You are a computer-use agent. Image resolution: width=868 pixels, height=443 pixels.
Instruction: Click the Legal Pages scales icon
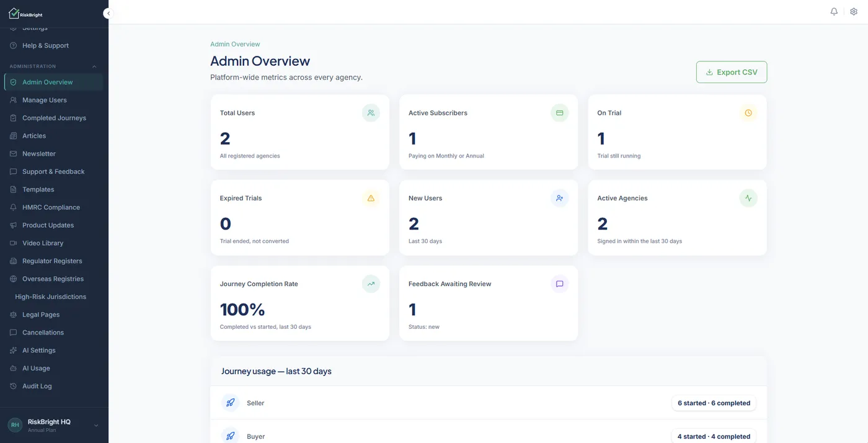click(x=14, y=315)
